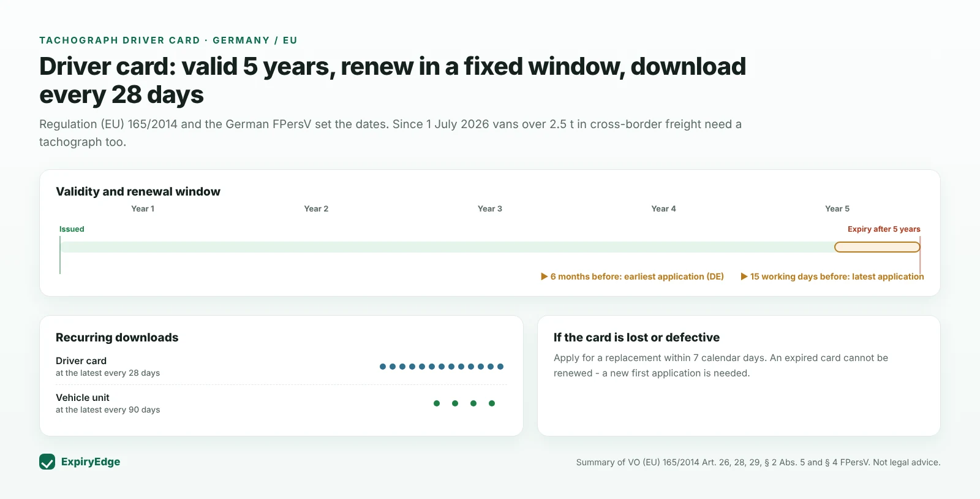Click 'at the latest every 28 days' text
The width and height of the screenshot is (980, 499).
[108, 373]
